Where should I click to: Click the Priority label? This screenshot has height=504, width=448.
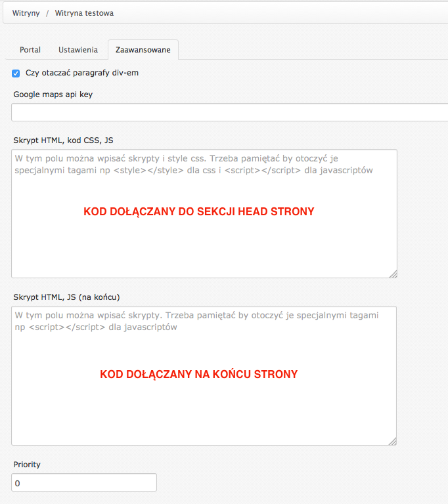[x=27, y=465]
